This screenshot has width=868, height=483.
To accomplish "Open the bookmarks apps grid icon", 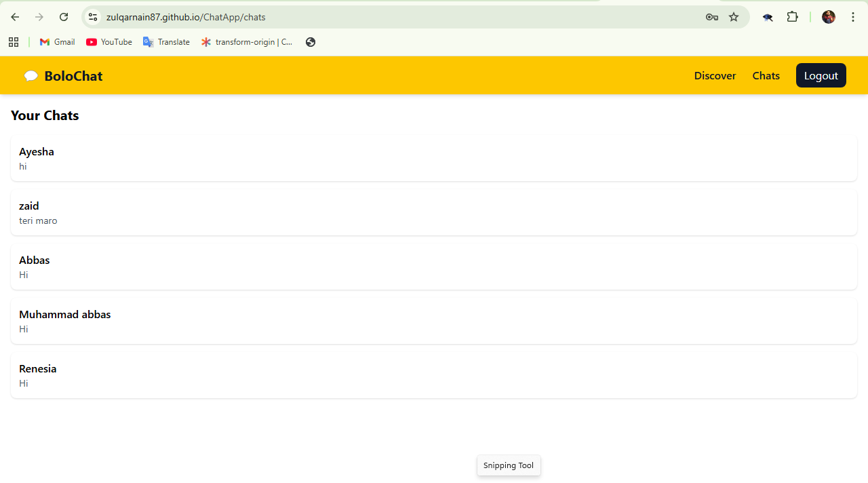I will 14,42.
